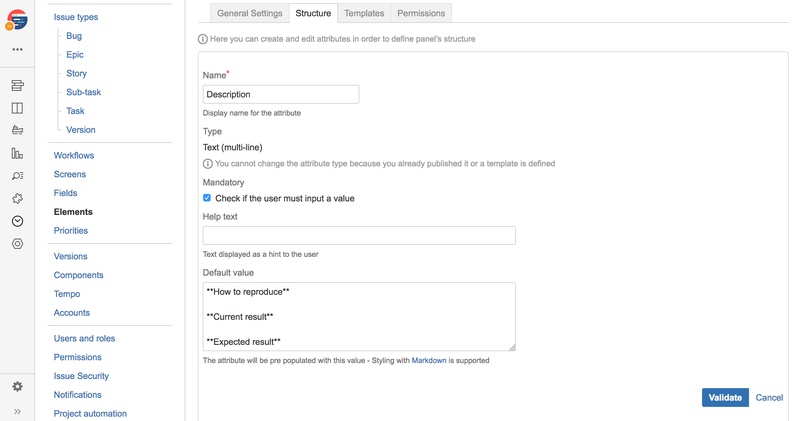Click the issue search magnifier icon

click(17, 176)
